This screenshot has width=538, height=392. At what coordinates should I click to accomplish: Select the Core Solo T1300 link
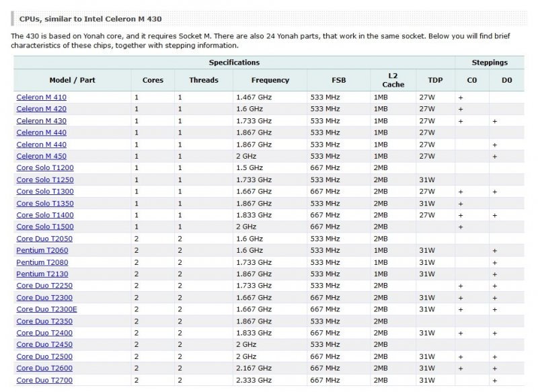(45, 192)
